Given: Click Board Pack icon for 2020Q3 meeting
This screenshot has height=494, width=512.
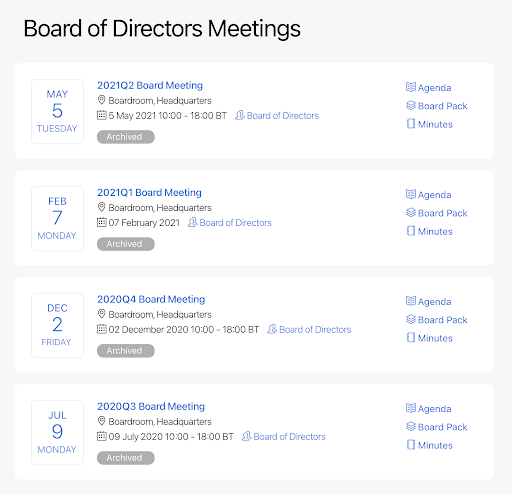Looking at the screenshot, I should pyautogui.click(x=411, y=427).
